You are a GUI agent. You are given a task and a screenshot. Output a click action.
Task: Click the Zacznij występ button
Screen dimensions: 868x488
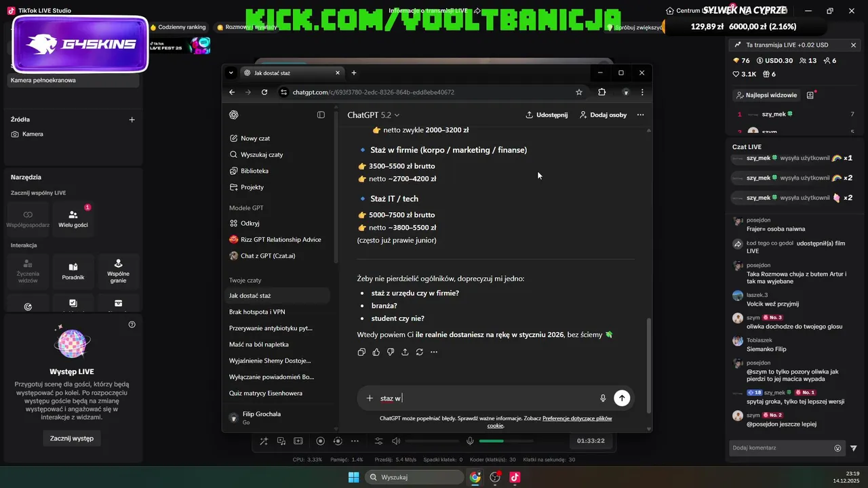pyautogui.click(x=72, y=439)
